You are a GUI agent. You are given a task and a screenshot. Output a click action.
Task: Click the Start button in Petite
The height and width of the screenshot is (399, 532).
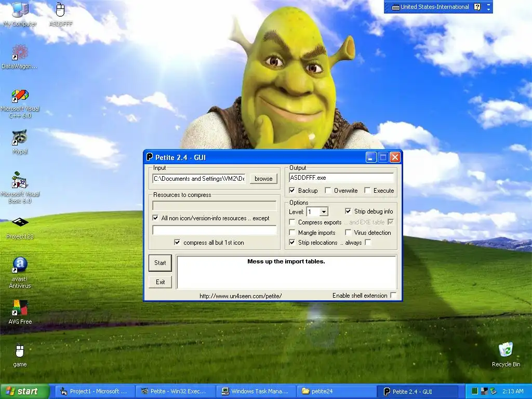tap(160, 262)
